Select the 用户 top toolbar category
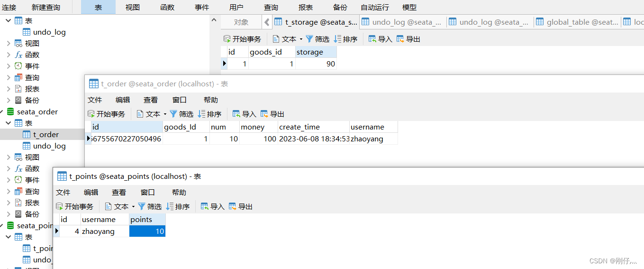Image resolution: width=644 pixels, height=269 pixels. [x=236, y=7]
